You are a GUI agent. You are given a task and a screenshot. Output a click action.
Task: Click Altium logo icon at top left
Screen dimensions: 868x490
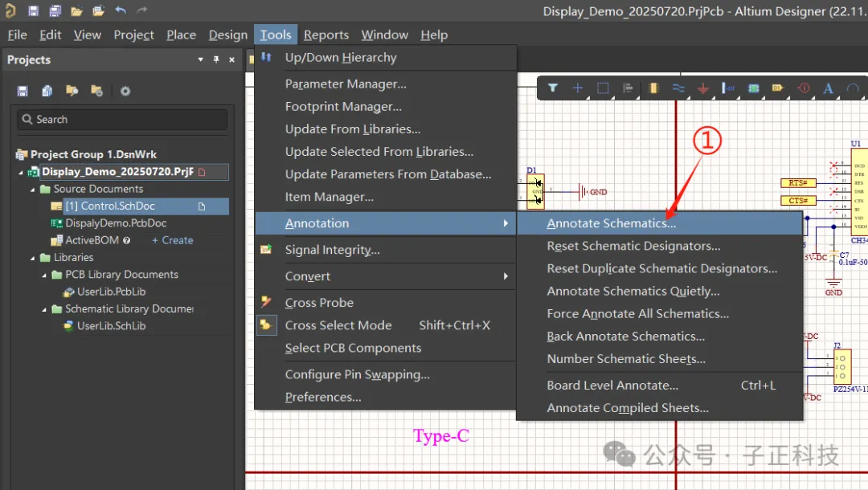pyautogui.click(x=10, y=10)
